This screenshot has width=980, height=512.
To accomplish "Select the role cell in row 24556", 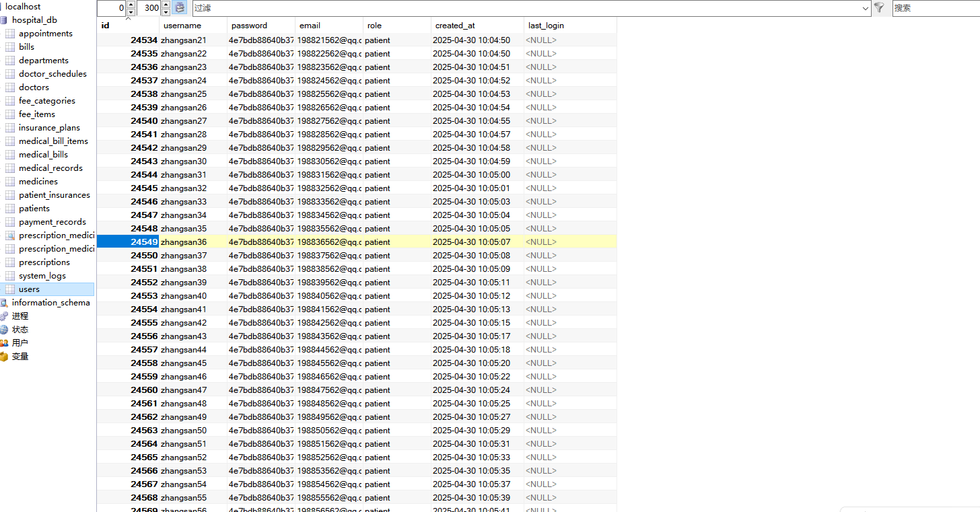I will (397, 336).
